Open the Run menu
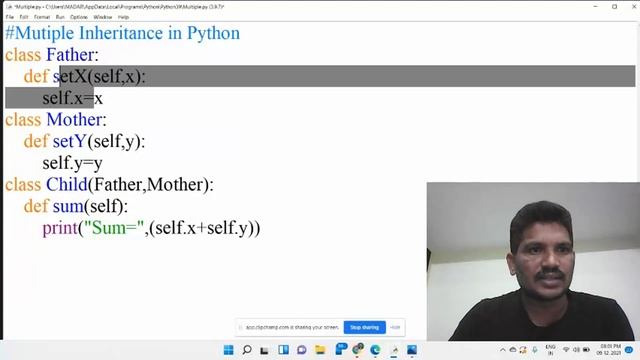 click(x=60, y=17)
